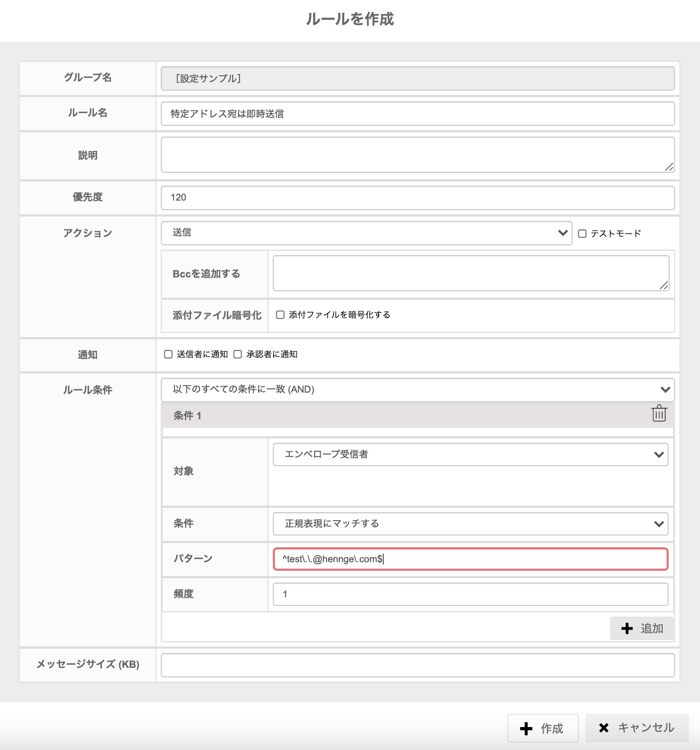Click the X icon on the キャンセル button
This screenshot has width=700, height=750.
(x=604, y=728)
